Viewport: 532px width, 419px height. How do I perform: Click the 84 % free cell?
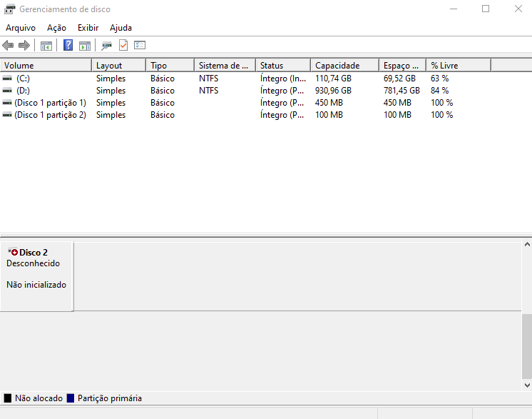440,91
